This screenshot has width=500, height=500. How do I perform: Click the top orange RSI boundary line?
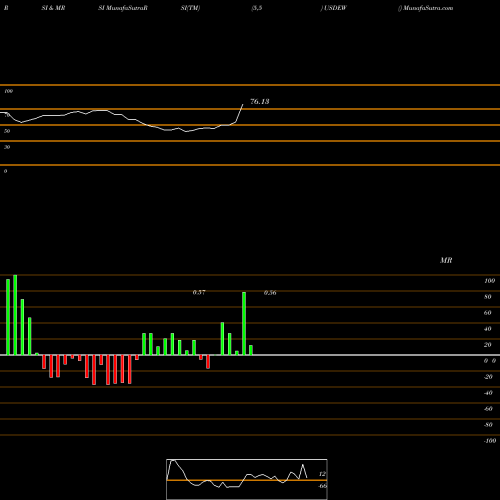pos(250,85)
